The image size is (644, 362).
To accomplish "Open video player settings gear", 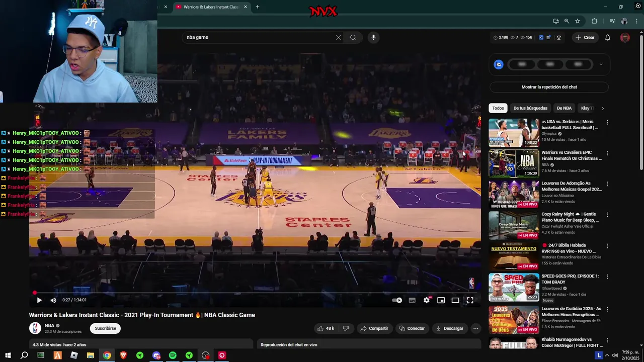I will [x=427, y=300].
